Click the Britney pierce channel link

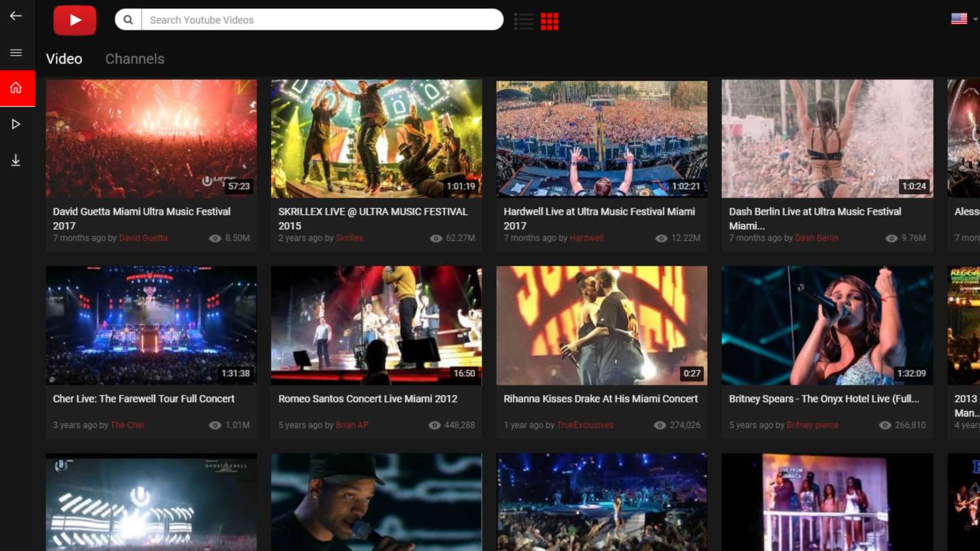(x=813, y=425)
